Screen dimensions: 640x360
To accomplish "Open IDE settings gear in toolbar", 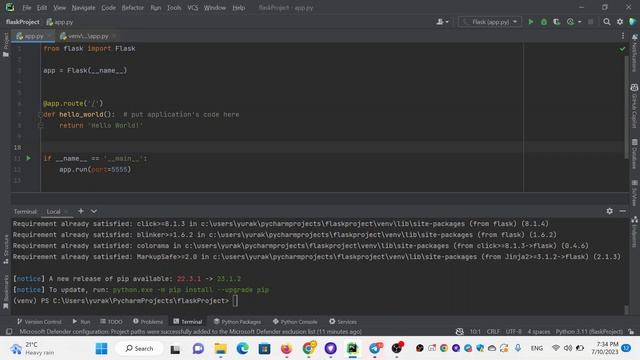I will point(620,22).
